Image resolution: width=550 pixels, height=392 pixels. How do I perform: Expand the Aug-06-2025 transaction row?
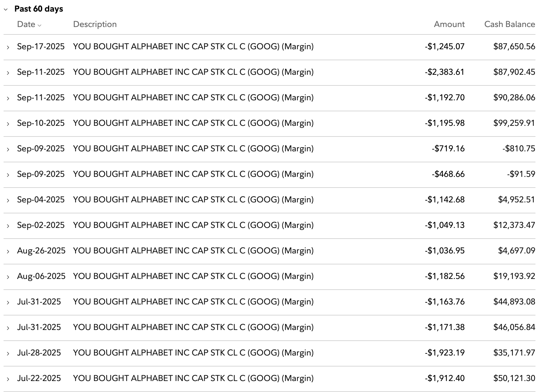coord(7,276)
